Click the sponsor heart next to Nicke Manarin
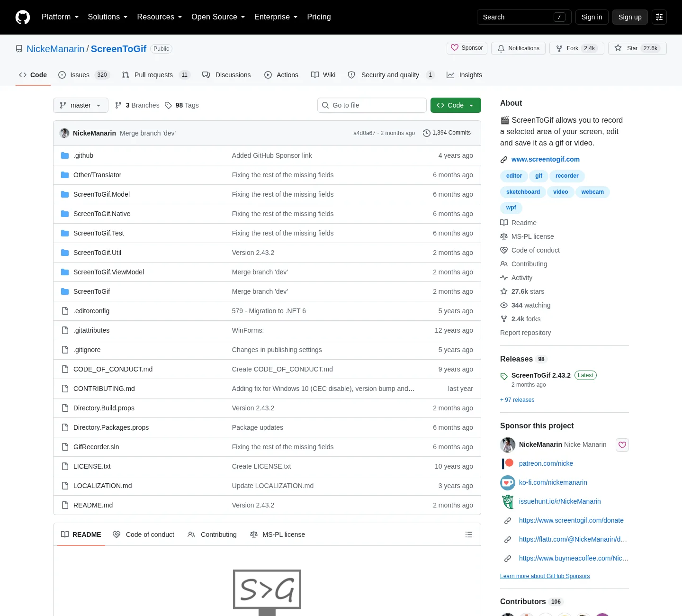 [x=622, y=445]
